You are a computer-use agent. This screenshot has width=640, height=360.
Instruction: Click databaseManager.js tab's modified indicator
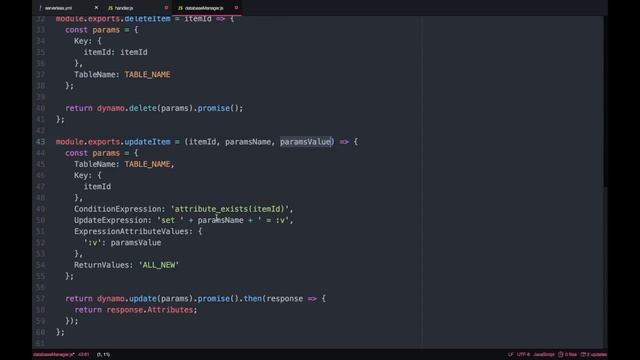tap(236, 8)
